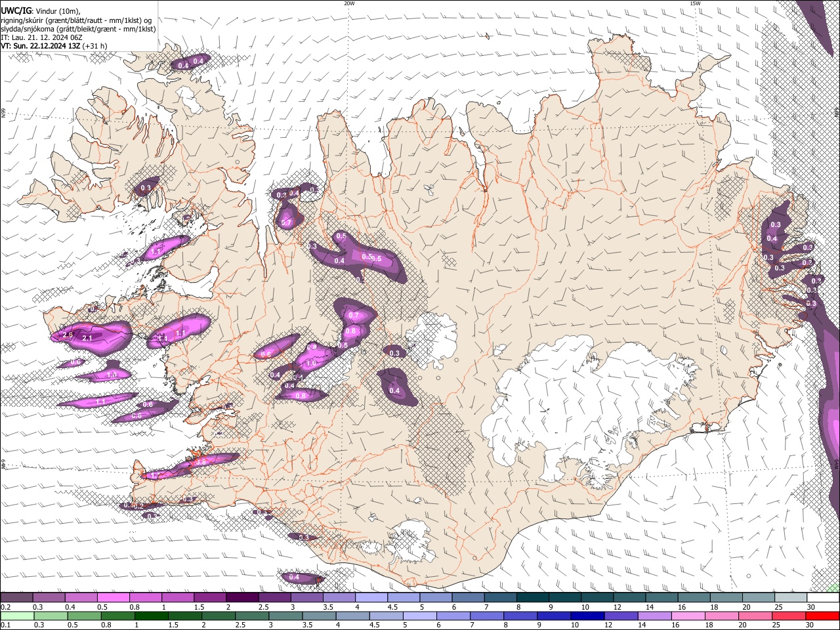The width and height of the screenshot is (840, 630).
Task: Select the (+31 h) forecast offset text
Action: coord(95,46)
